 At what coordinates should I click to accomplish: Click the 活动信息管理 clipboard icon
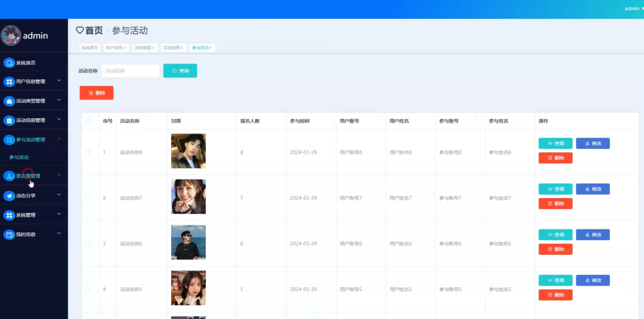click(x=9, y=120)
